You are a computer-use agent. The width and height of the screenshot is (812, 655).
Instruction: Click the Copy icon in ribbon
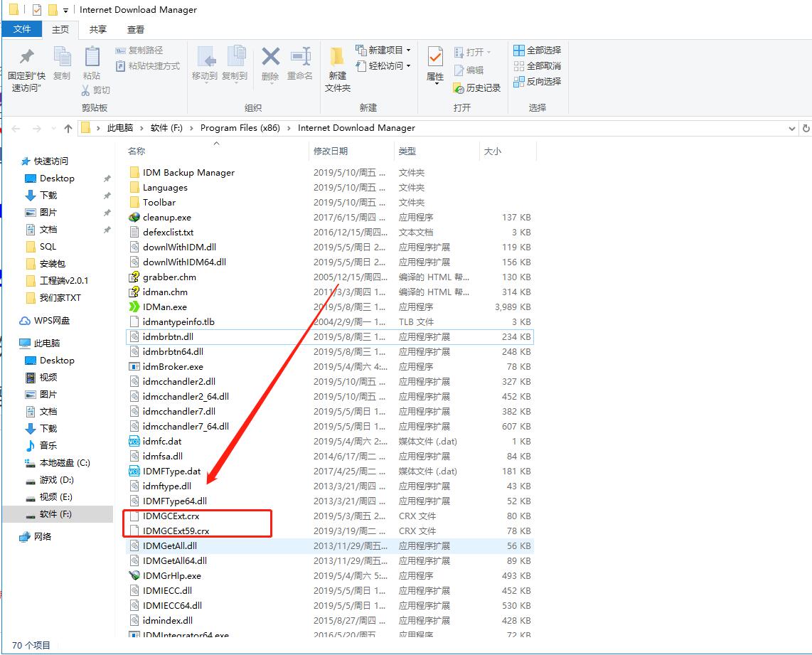[x=62, y=57]
